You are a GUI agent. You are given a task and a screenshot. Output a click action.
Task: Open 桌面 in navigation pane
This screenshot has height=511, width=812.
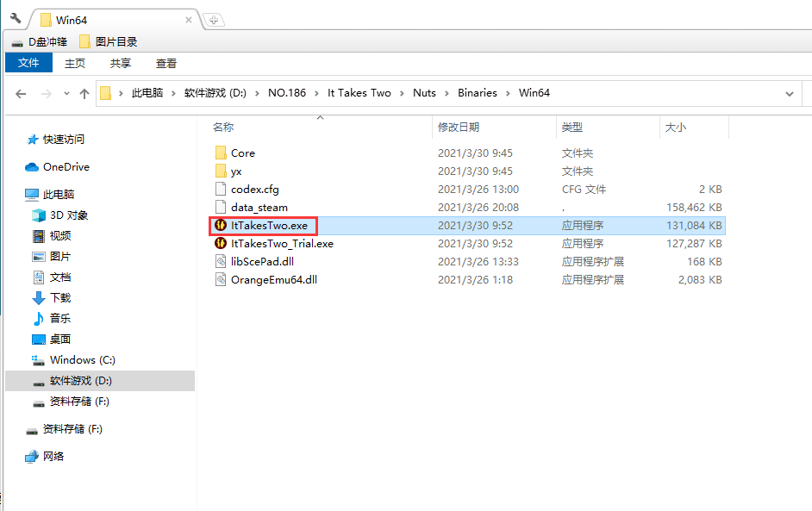point(52,340)
